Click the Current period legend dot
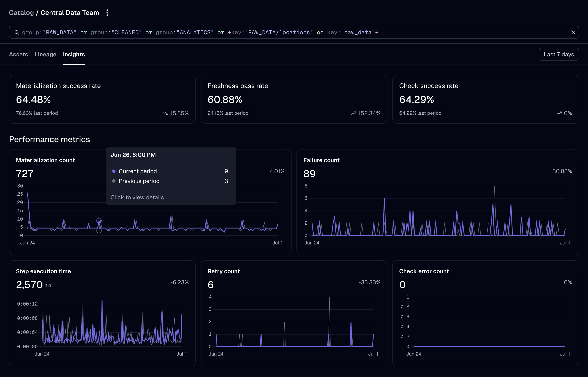This screenshot has width=588, height=377. tap(114, 171)
